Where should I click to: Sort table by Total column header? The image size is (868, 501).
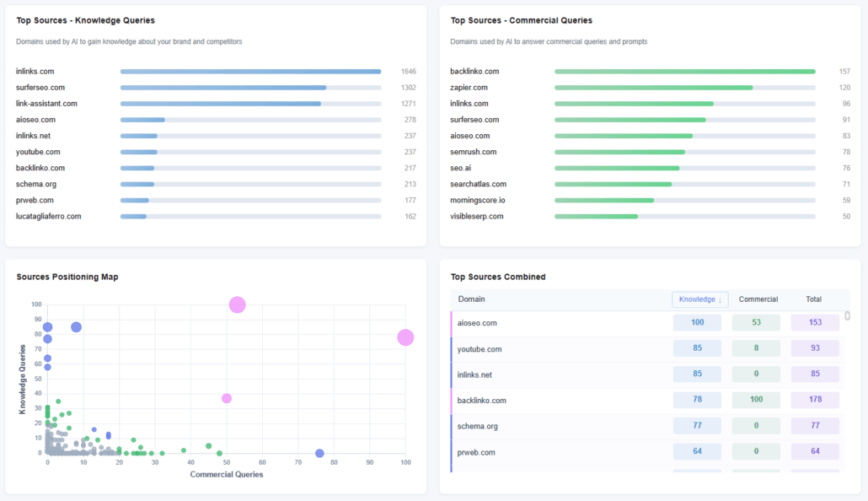tap(813, 299)
